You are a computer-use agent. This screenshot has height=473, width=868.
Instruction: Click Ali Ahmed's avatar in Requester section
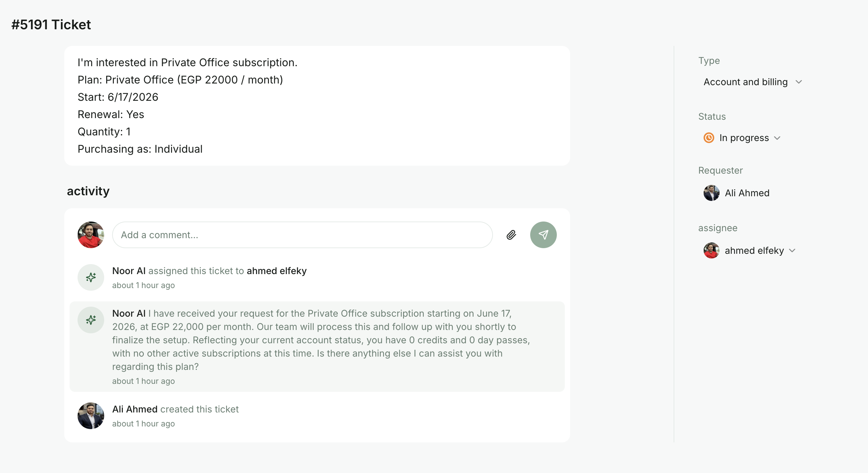coord(711,193)
